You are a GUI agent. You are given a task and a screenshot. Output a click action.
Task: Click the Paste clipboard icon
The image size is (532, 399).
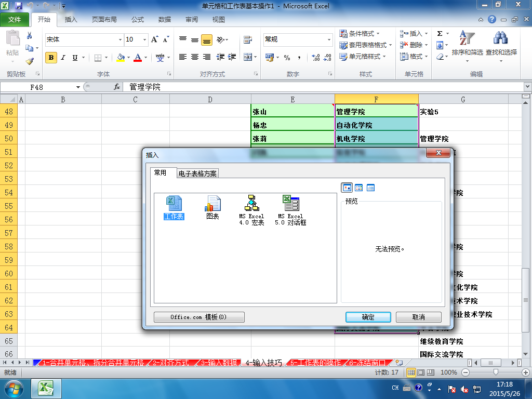pyautogui.click(x=12, y=38)
